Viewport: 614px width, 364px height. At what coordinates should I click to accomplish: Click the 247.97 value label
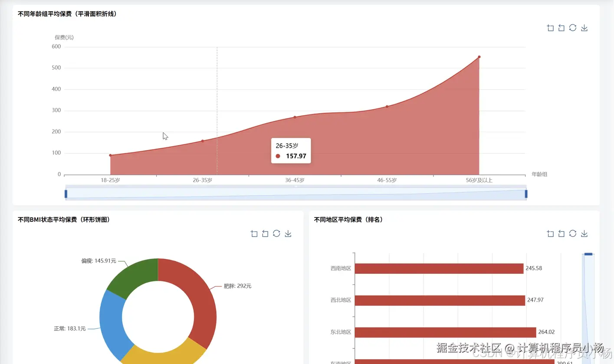tap(535, 300)
